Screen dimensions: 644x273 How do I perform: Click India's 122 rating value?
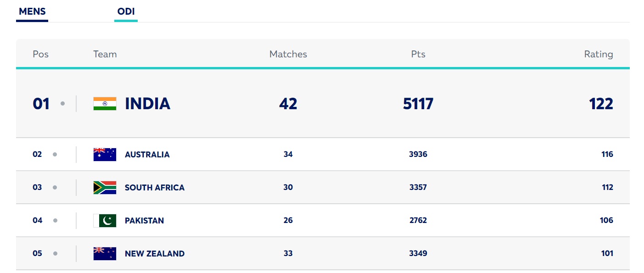pos(601,104)
